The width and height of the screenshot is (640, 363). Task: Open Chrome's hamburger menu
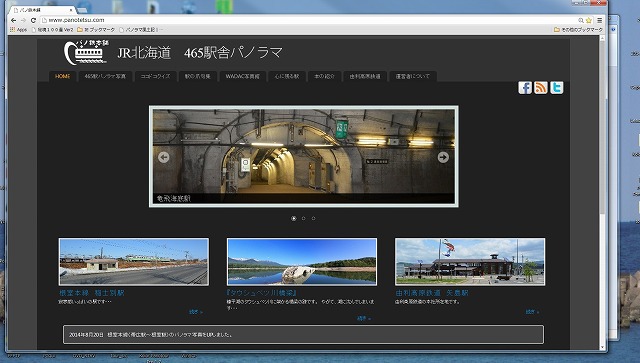click(x=600, y=20)
